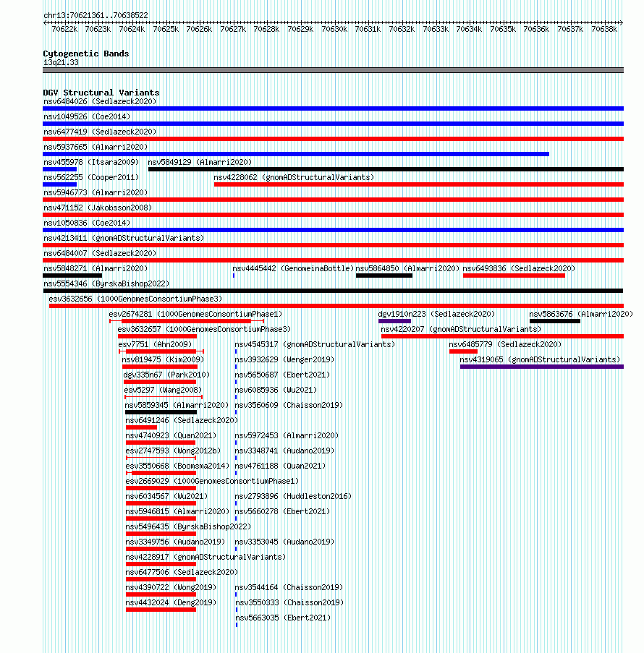Click nsv3560609 (Chaisson2019) label
This screenshot has width=644, height=653.
[289, 406]
